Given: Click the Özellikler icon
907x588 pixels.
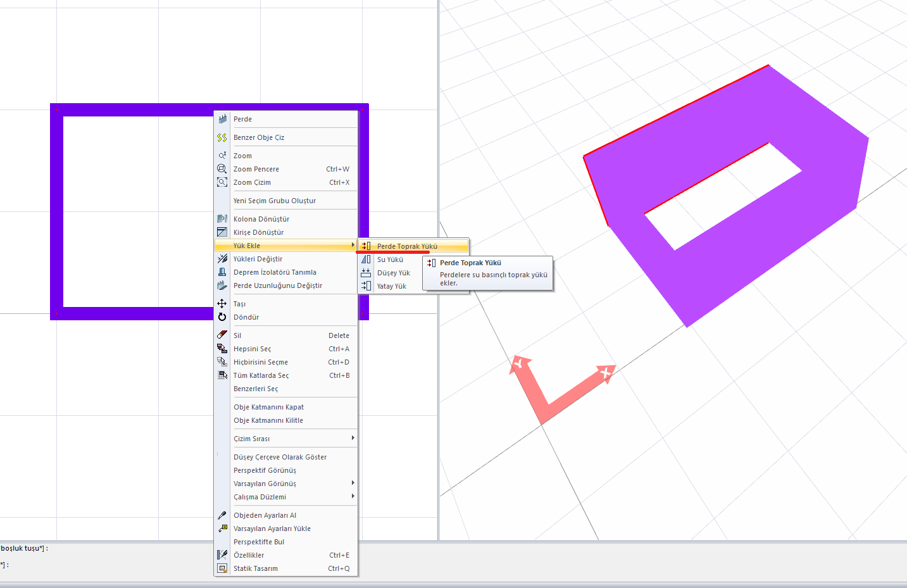Looking at the screenshot, I should coord(222,555).
